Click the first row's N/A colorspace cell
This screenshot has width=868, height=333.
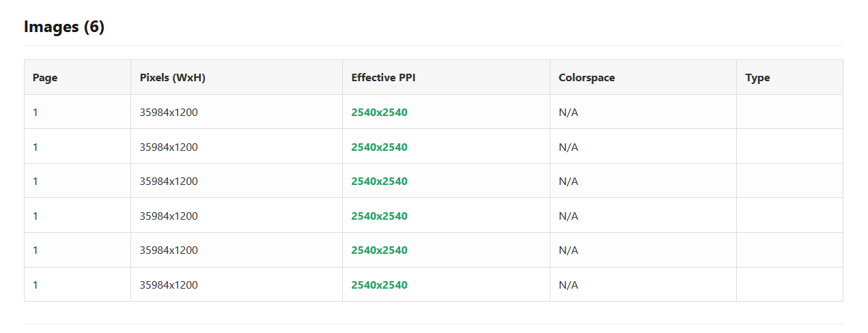pyautogui.click(x=568, y=113)
